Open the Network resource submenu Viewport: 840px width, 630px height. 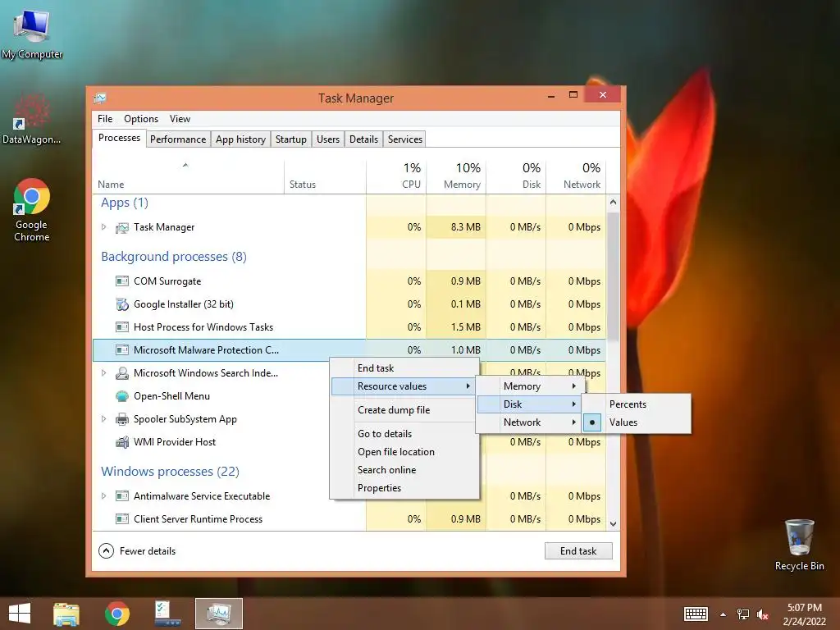coord(530,422)
